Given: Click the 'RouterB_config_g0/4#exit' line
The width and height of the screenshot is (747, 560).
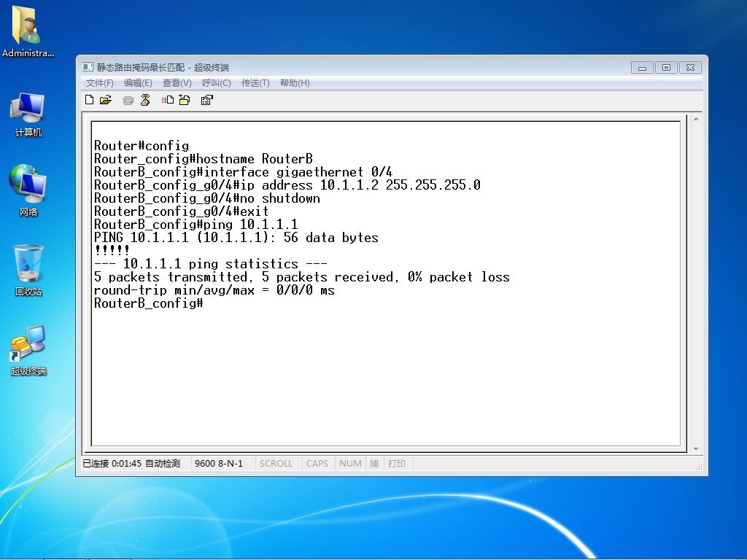Looking at the screenshot, I should pos(182,211).
